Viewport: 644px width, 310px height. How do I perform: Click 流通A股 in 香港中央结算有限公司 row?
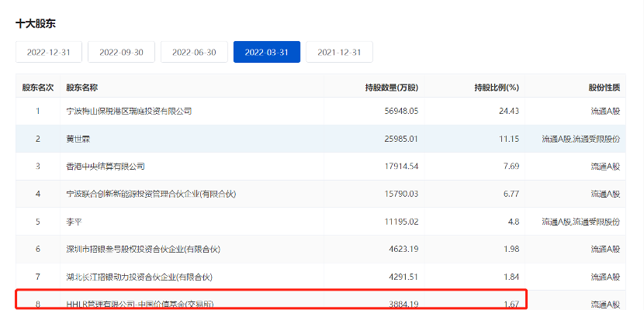pyautogui.click(x=605, y=167)
